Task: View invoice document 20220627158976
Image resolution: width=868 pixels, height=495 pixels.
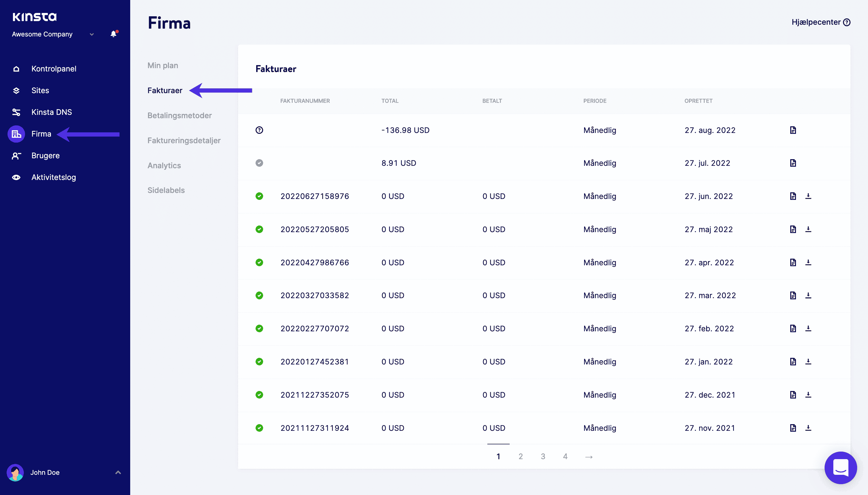Action: (793, 196)
